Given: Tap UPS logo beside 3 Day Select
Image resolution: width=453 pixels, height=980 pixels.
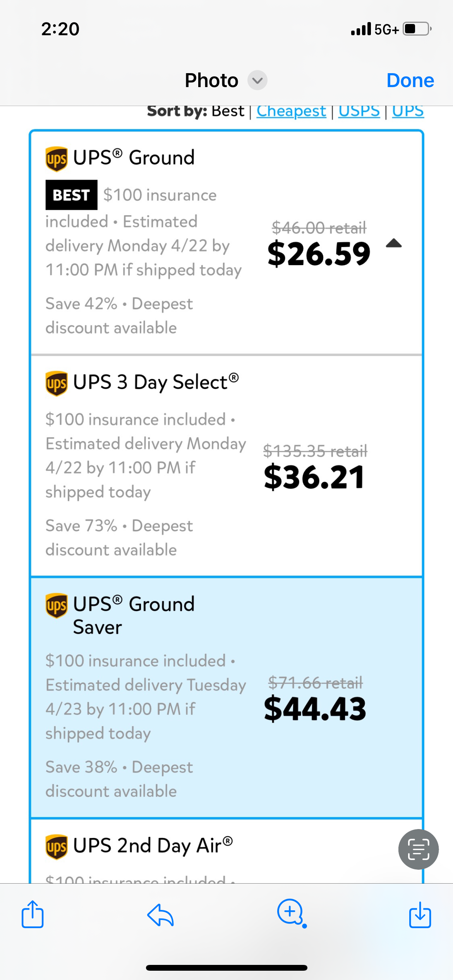Looking at the screenshot, I should click(x=57, y=383).
